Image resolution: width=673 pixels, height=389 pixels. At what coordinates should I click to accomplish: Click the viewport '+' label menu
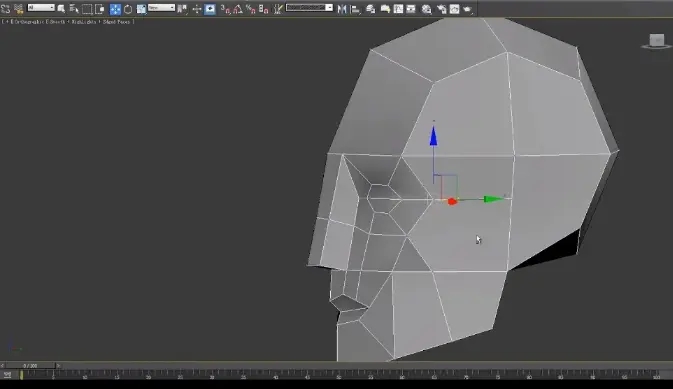pyautogui.click(x=6, y=21)
